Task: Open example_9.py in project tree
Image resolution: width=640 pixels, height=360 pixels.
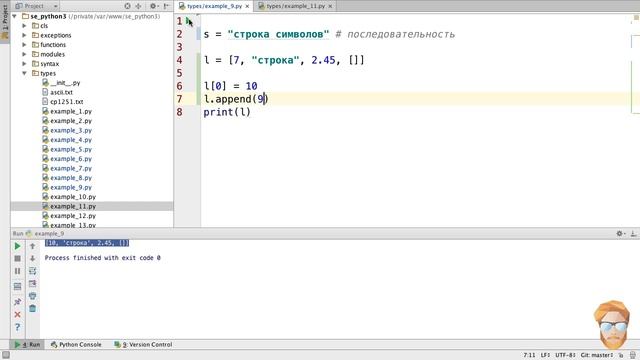Action: (x=67, y=187)
